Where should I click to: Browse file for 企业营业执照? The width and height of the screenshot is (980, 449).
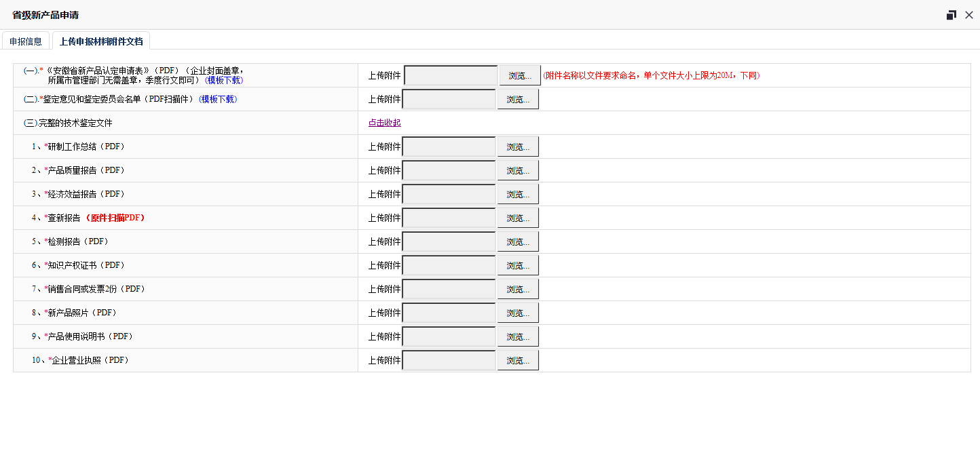click(x=518, y=360)
